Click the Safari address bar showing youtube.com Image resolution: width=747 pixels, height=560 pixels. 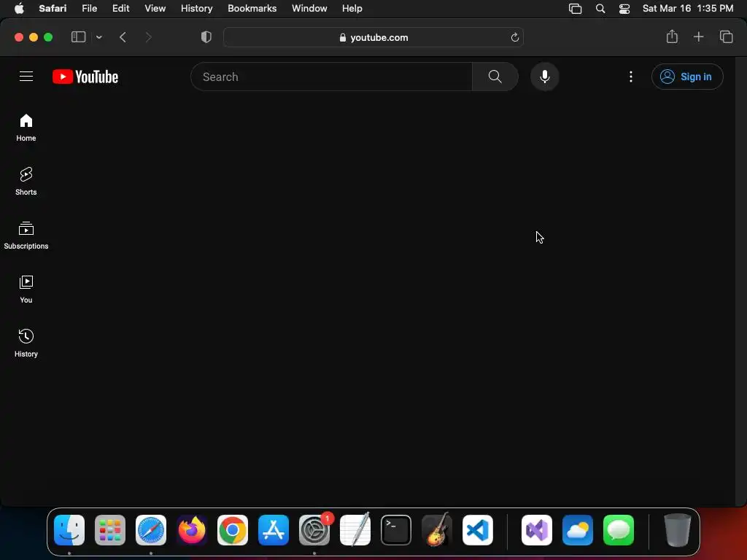373,37
